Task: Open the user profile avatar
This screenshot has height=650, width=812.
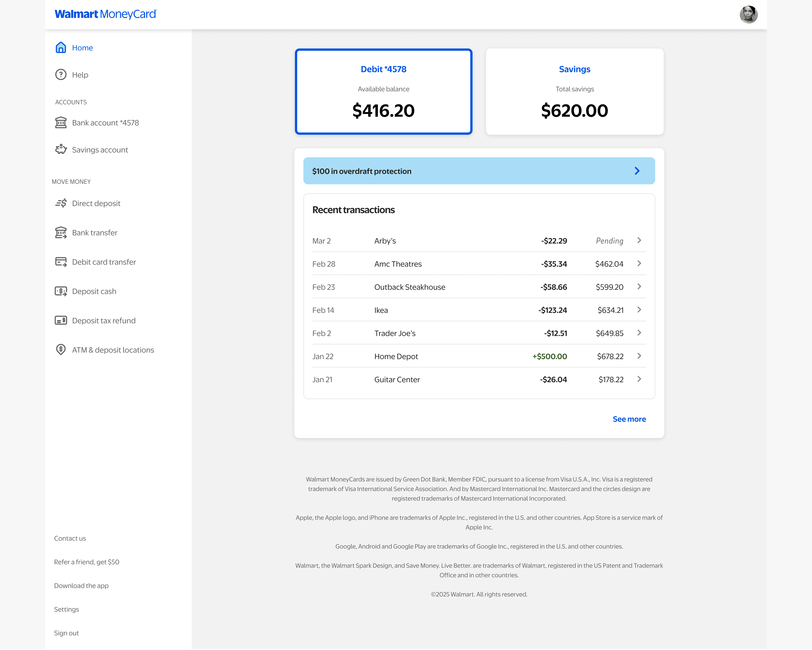Action: click(748, 15)
